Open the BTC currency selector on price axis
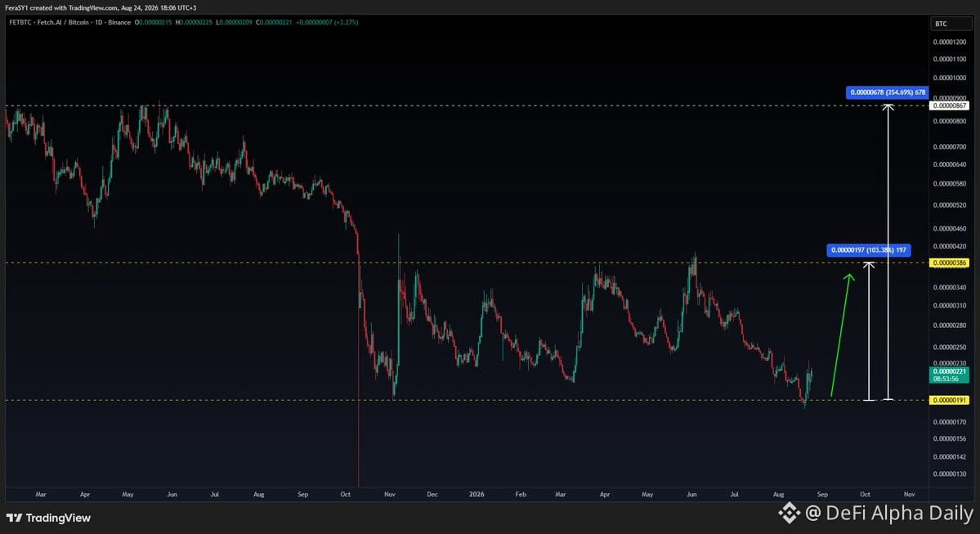The image size is (980, 534). coord(951,24)
